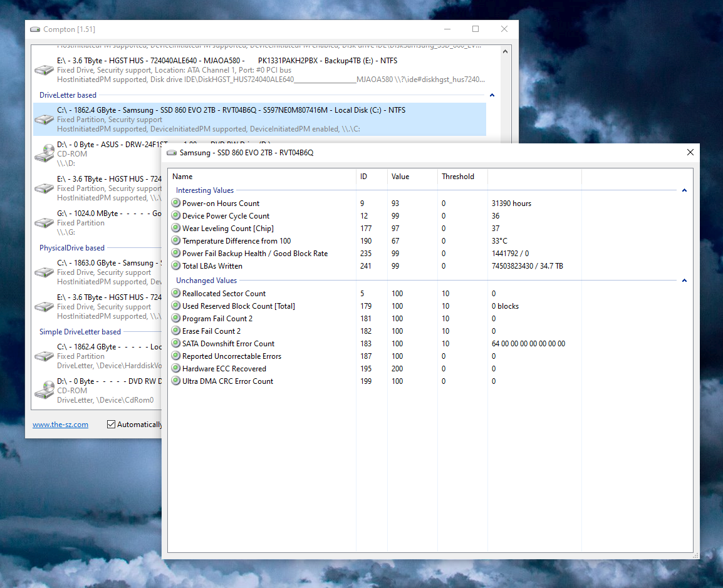Click the Wear Leveling Count [Chip] name text

[x=228, y=229]
